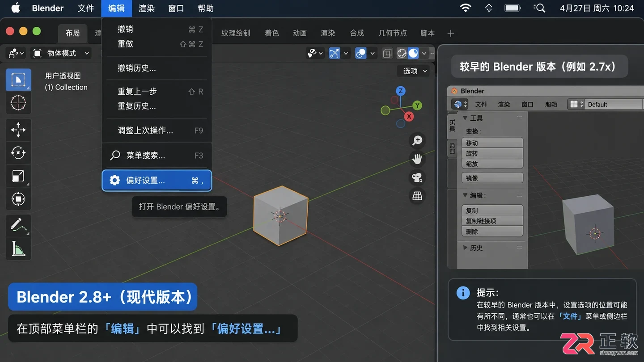Click the blue Z axis on gizmo
The width and height of the screenshot is (644, 362).
click(x=401, y=91)
